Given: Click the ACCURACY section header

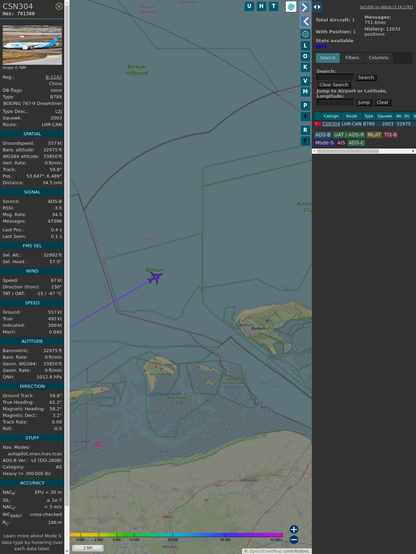Looking at the screenshot, I should (32, 483).
